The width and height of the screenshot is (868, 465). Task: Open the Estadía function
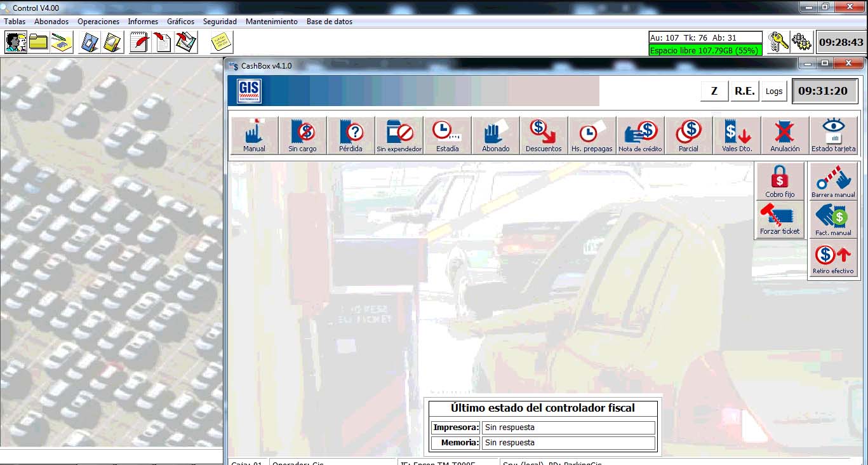tap(448, 135)
